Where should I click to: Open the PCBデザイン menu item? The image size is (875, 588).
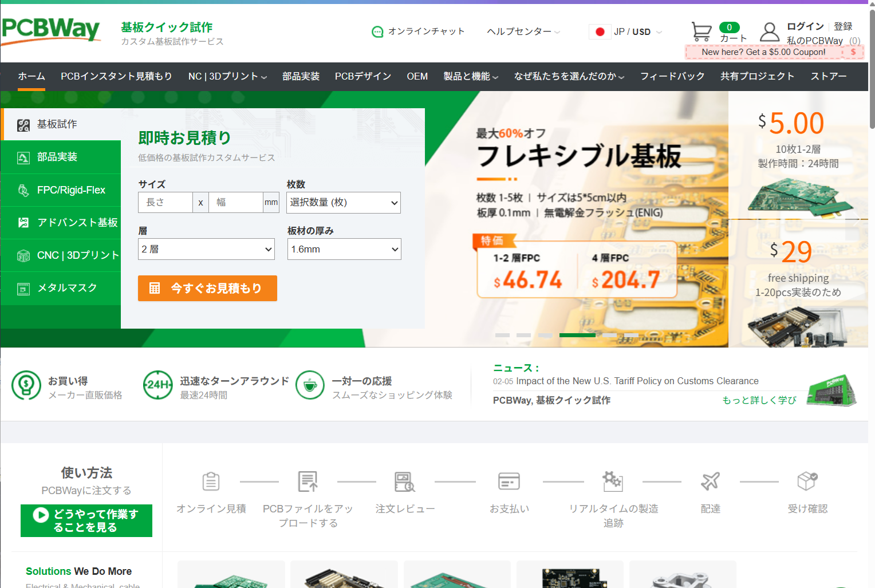(363, 76)
